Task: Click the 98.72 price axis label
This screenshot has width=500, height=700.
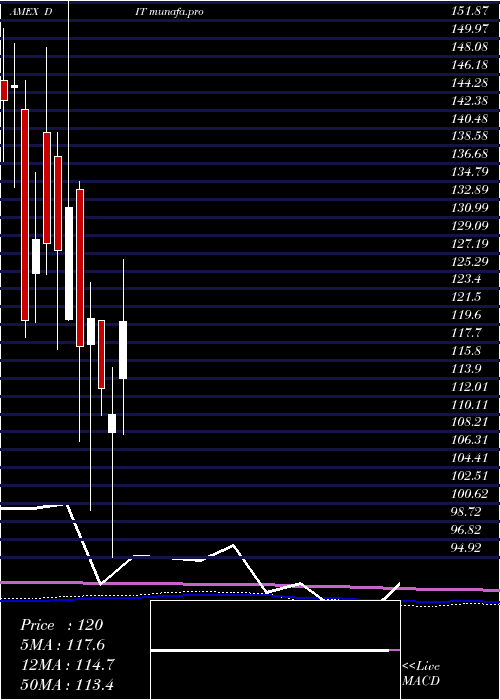Action: (468, 512)
